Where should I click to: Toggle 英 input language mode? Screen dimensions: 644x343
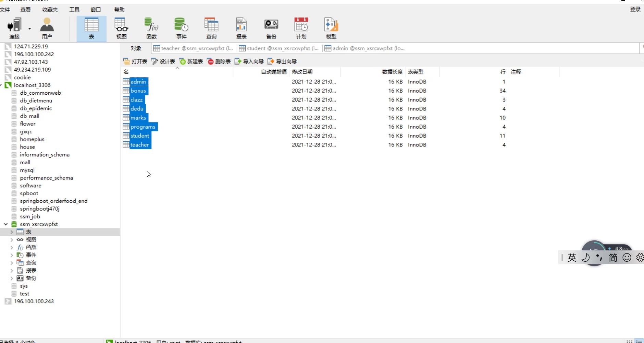click(572, 258)
